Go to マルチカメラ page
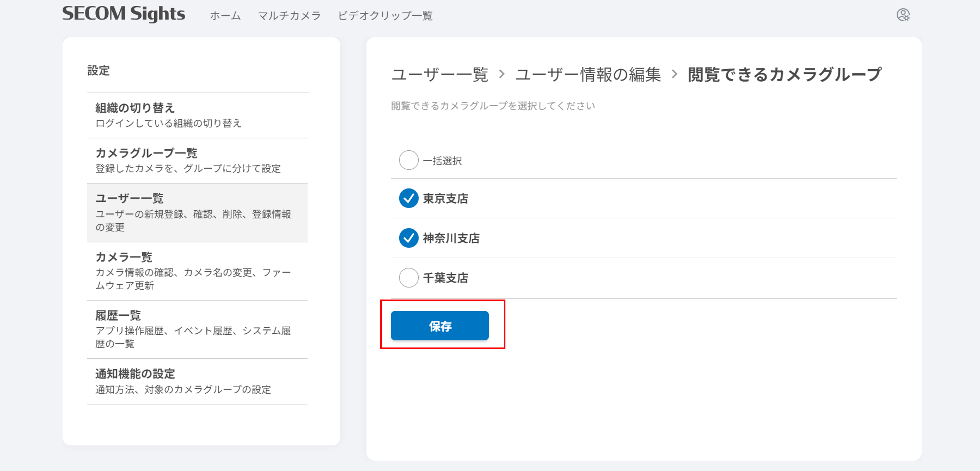The height and width of the screenshot is (471, 980). [289, 16]
